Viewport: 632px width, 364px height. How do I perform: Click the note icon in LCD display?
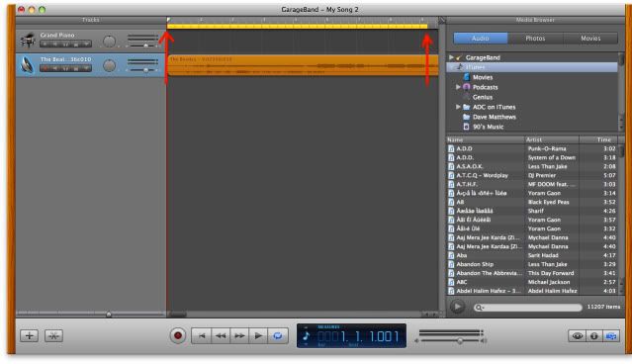(x=306, y=335)
